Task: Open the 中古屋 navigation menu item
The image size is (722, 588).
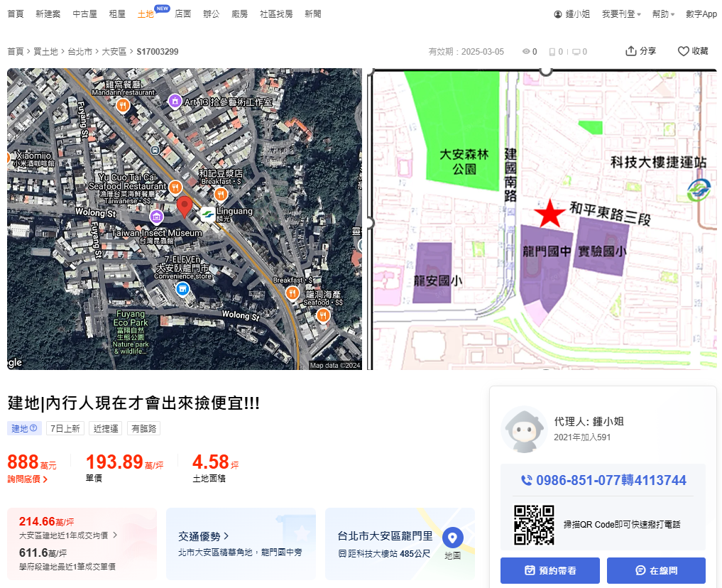Action: click(x=84, y=14)
